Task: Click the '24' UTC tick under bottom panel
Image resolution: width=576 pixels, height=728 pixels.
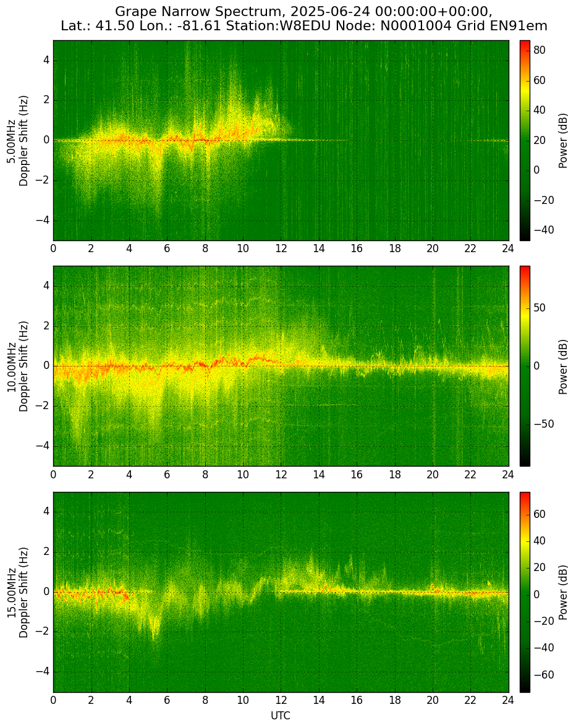Action: pyautogui.click(x=508, y=700)
